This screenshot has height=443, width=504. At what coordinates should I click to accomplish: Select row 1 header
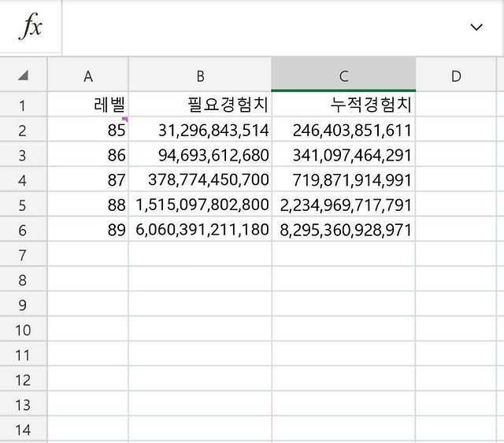[x=23, y=105]
